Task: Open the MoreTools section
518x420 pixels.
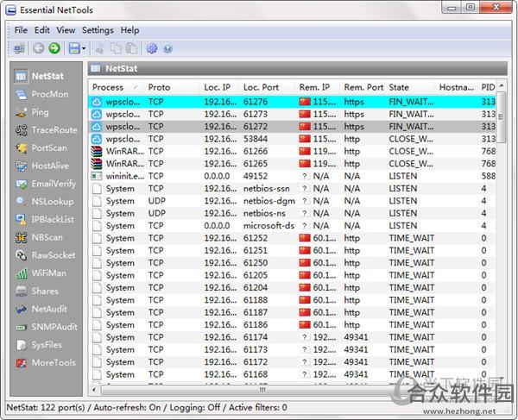Action: pos(46,362)
